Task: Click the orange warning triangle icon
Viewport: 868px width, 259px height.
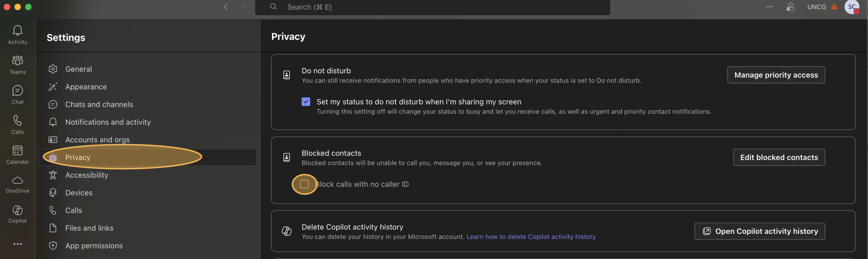Action: pos(834,6)
